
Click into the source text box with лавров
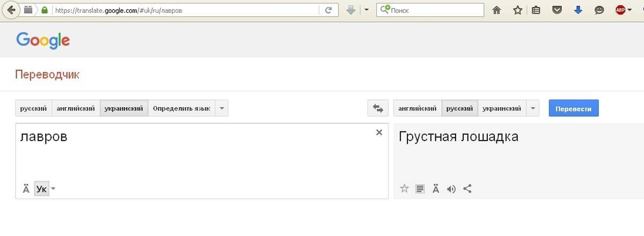pyautogui.click(x=202, y=161)
